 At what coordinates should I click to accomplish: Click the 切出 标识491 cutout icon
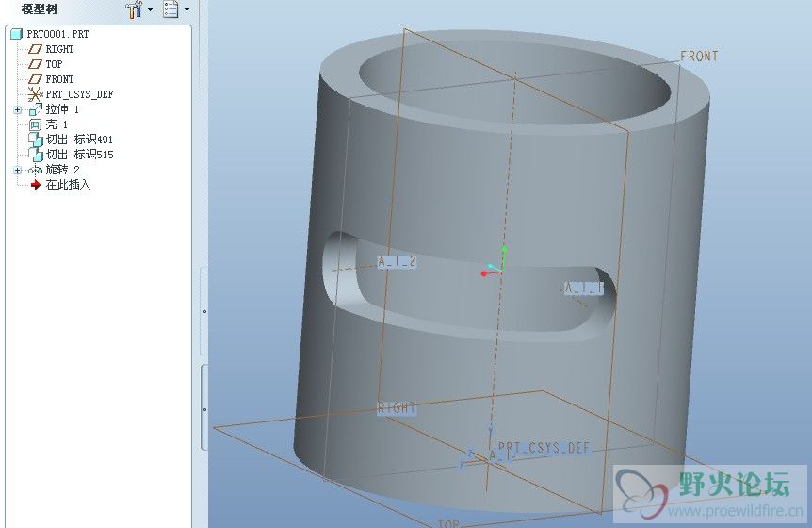pos(35,140)
